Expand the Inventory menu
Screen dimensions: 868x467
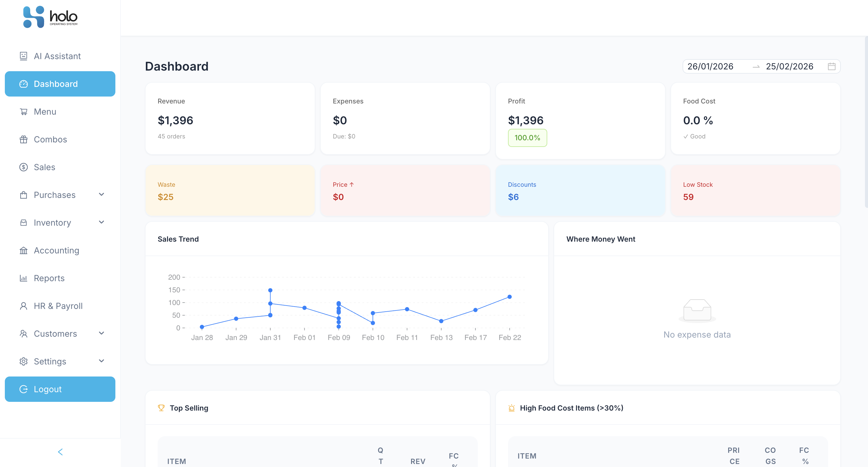click(102, 222)
